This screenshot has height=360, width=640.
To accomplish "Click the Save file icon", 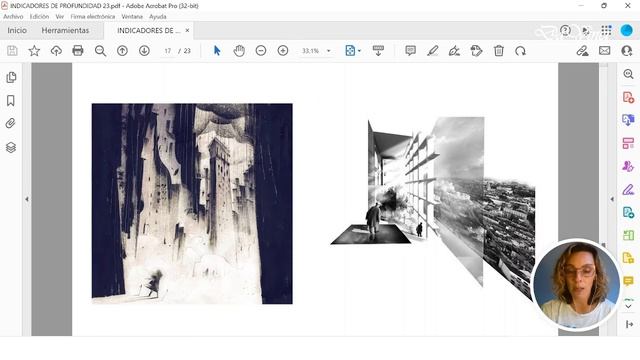I will pos(12,51).
